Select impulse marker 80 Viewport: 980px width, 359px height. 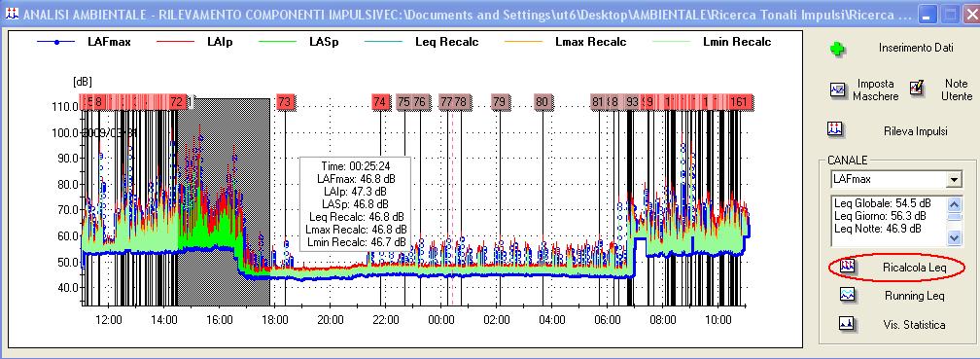pos(542,102)
